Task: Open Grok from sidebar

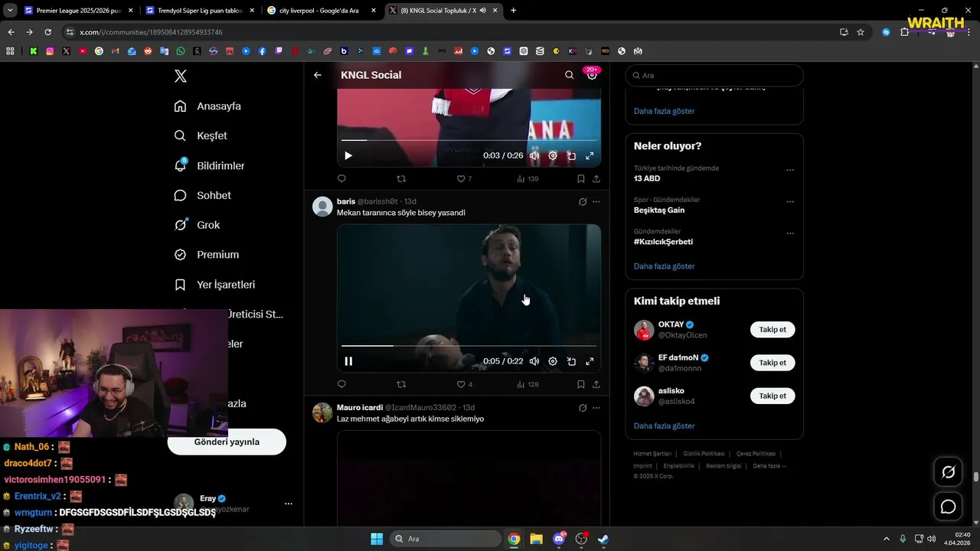Action: [197, 225]
